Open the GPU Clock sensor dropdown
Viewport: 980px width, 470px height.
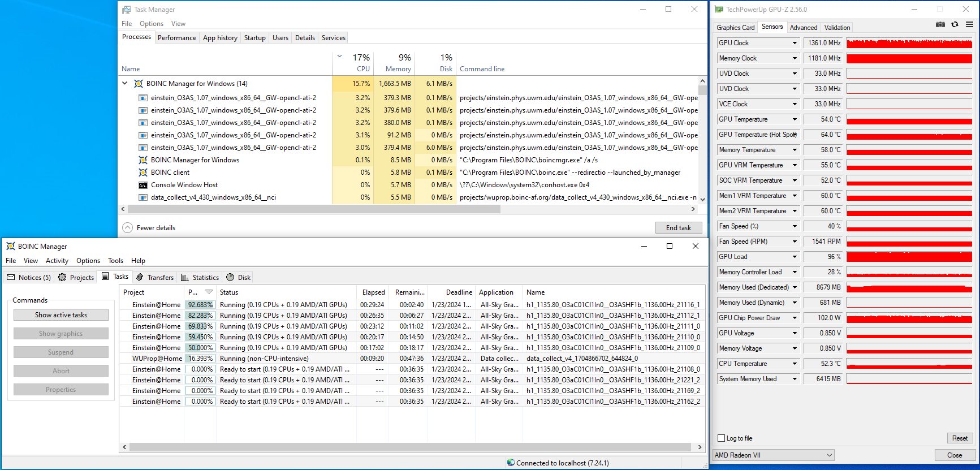[795, 43]
